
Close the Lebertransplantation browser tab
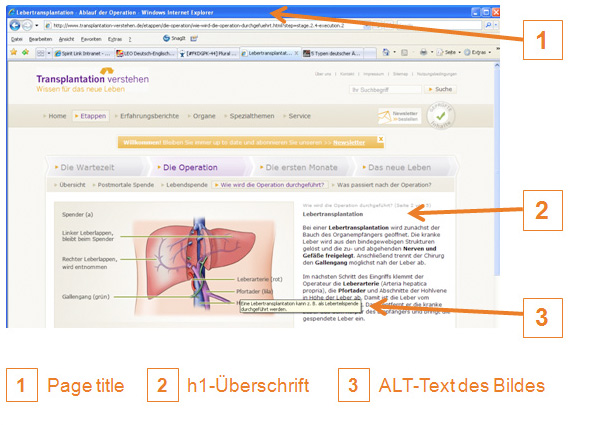296,53
